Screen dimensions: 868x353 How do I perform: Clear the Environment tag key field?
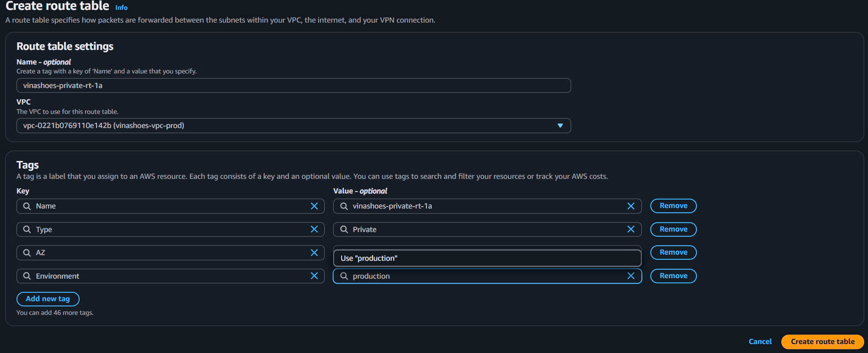tap(314, 276)
